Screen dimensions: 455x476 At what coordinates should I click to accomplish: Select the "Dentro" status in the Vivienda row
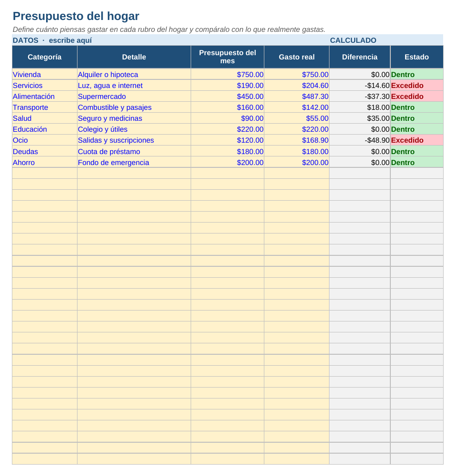417,74
